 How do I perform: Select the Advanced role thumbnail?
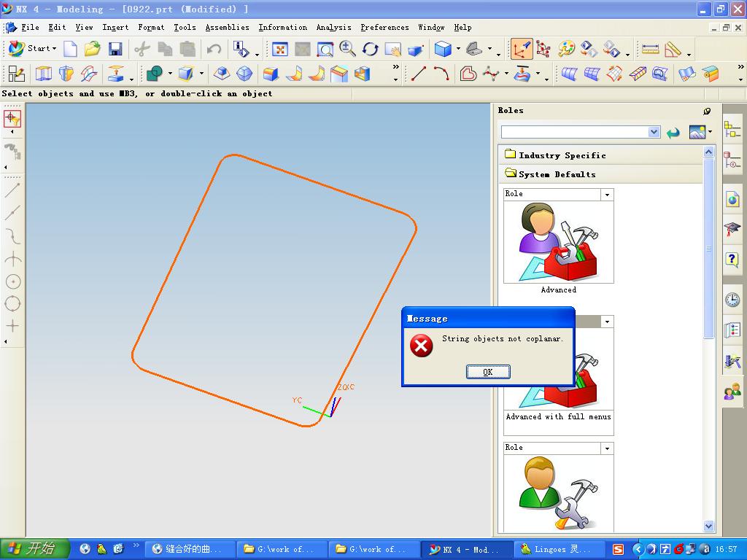558,242
